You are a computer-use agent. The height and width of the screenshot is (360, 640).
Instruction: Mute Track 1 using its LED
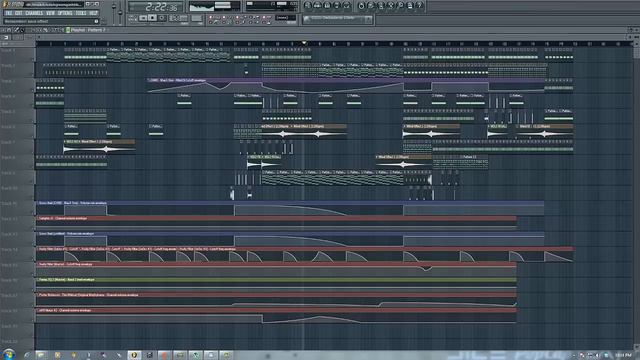(33, 58)
